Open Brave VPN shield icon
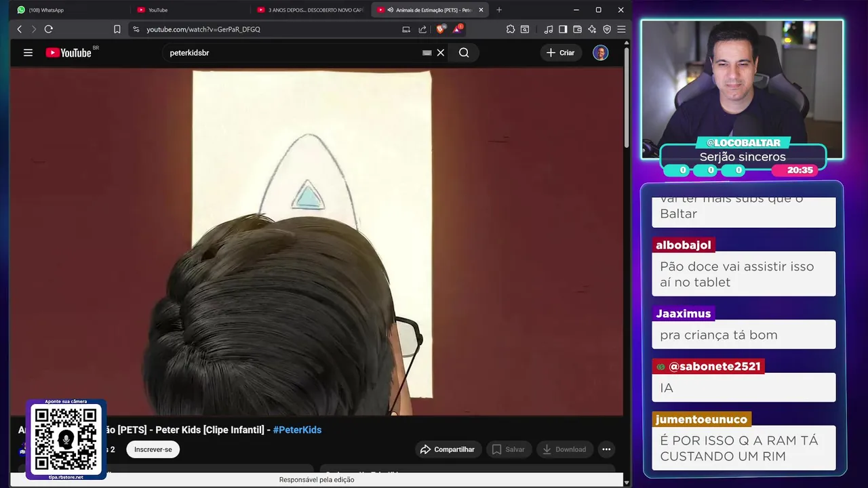 click(x=607, y=29)
